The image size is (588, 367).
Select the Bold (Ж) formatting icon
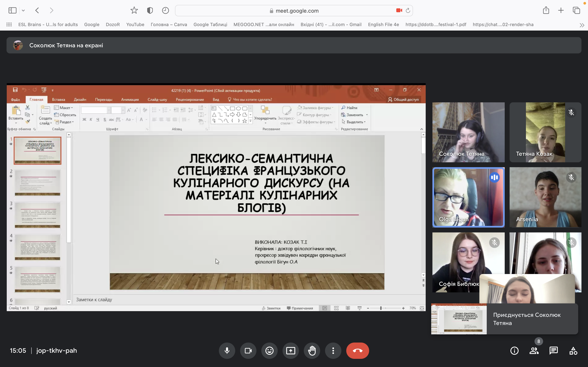click(x=84, y=119)
